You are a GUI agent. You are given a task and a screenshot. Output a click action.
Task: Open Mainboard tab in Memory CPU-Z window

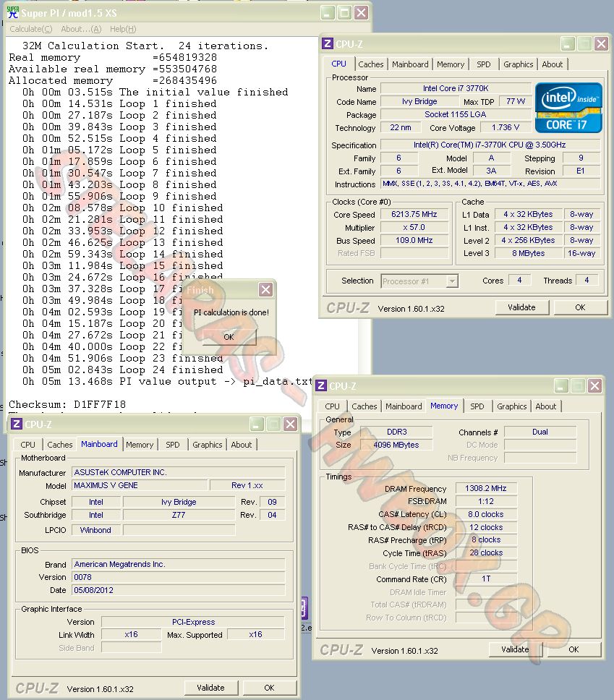(404, 406)
